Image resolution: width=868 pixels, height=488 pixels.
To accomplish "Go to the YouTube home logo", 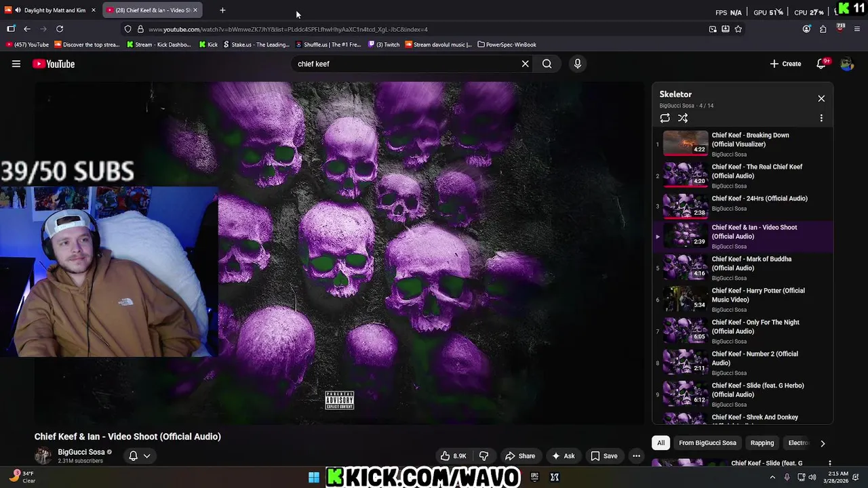I will pos(54,64).
